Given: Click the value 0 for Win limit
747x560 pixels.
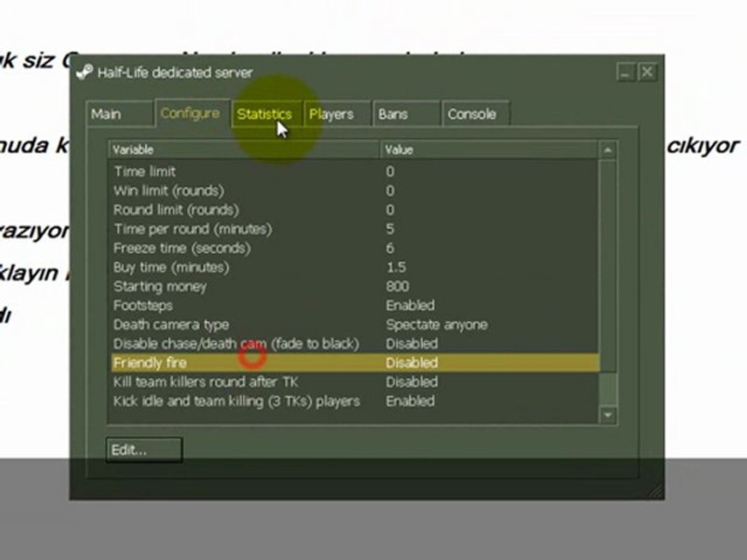Looking at the screenshot, I should (390, 191).
